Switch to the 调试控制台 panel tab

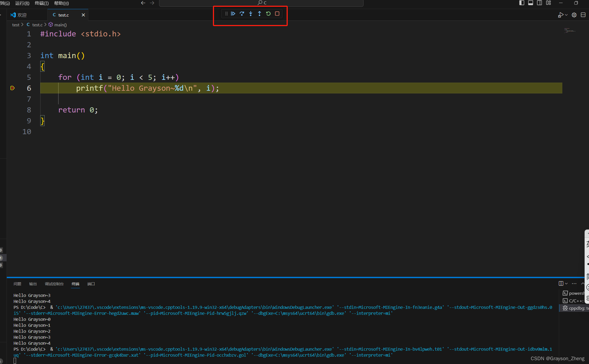(x=54, y=284)
